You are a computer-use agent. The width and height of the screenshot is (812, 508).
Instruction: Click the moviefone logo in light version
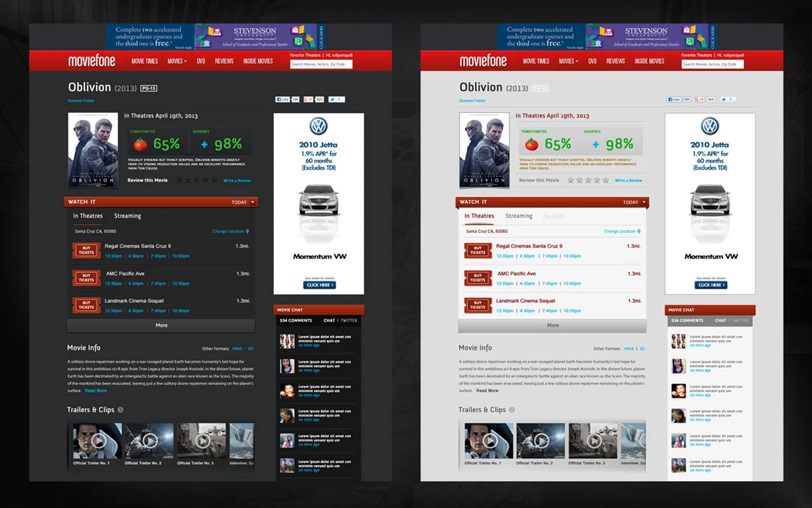coord(483,61)
